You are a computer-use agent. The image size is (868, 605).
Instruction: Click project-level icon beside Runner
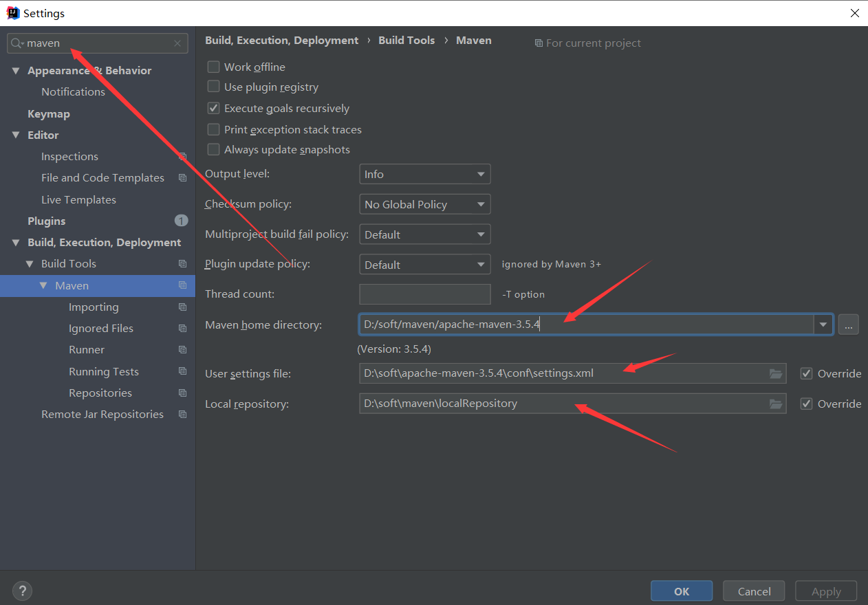(x=182, y=350)
